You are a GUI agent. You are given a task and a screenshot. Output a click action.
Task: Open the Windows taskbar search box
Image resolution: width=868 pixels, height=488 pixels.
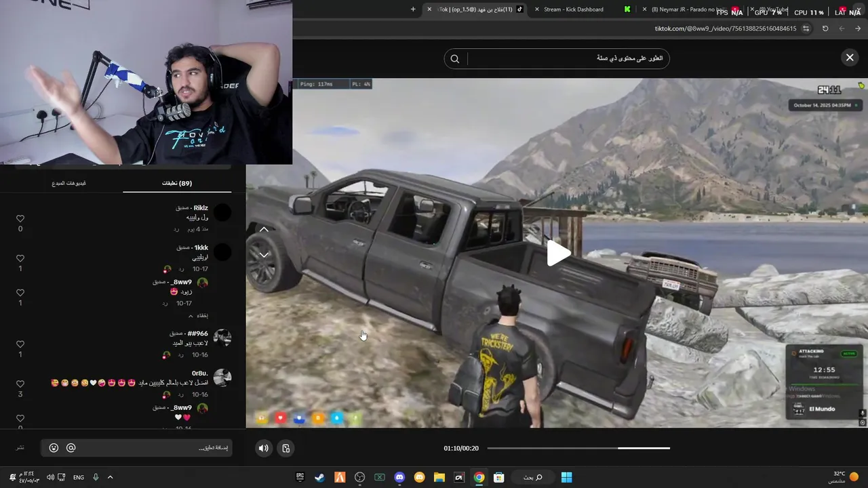click(532, 477)
